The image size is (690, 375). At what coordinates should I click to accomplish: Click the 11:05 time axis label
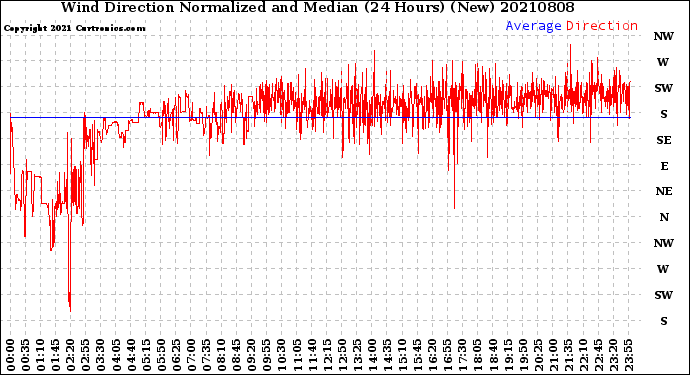297,355
